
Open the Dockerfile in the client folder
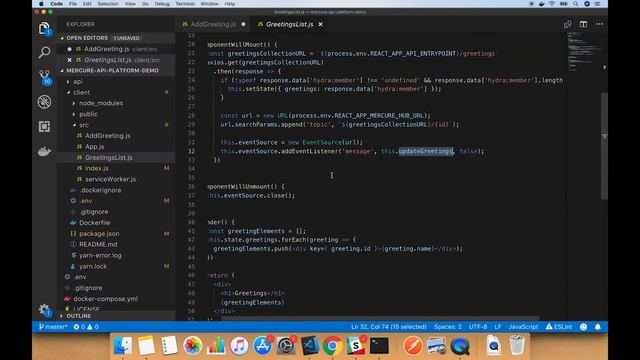[x=94, y=223]
